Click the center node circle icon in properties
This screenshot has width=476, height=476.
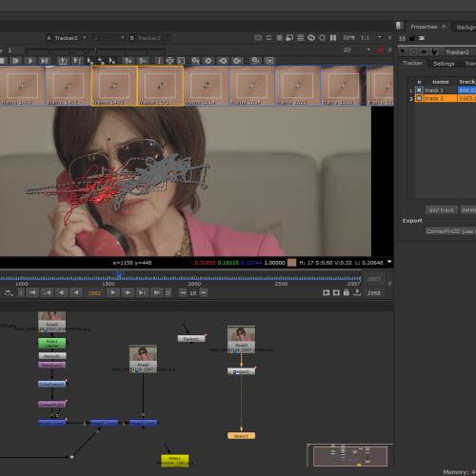413,51
